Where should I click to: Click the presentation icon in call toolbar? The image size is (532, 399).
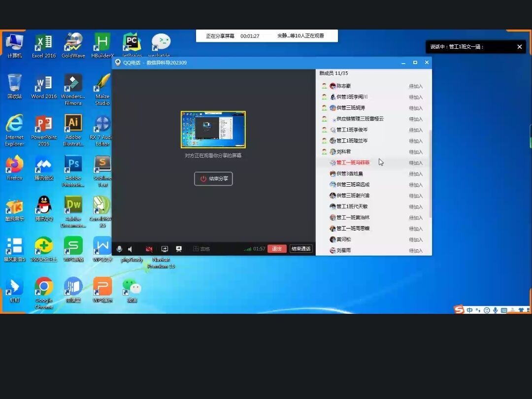pos(179,249)
